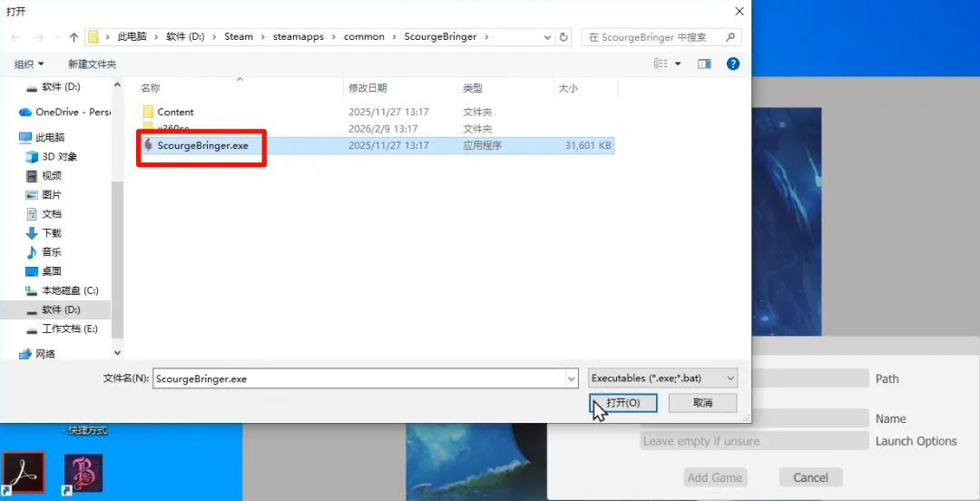Click steamapps in address breadcrumb
Viewport: 980px width, 501px height.
[x=299, y=37]
